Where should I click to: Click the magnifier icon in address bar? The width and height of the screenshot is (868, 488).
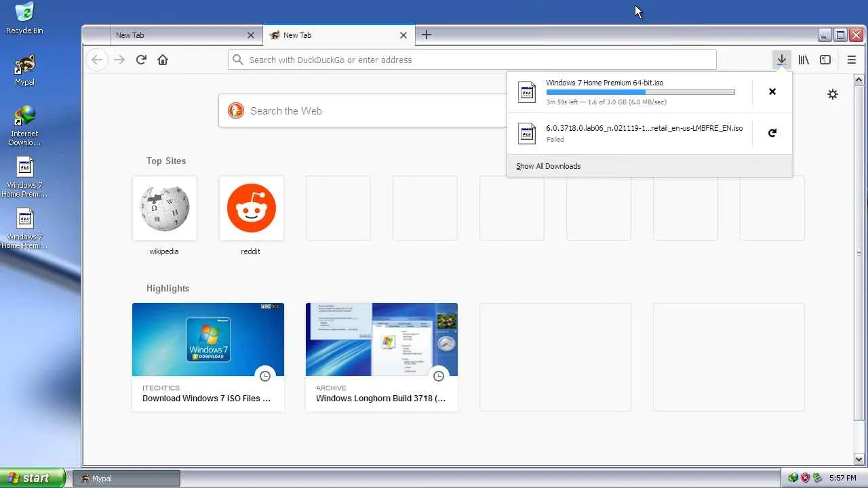238,60
